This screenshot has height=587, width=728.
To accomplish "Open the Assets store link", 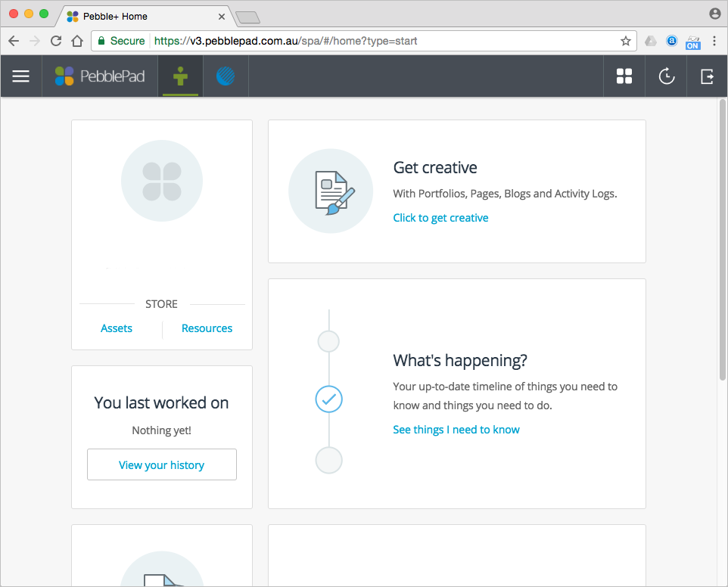I will tap(117, 328).
